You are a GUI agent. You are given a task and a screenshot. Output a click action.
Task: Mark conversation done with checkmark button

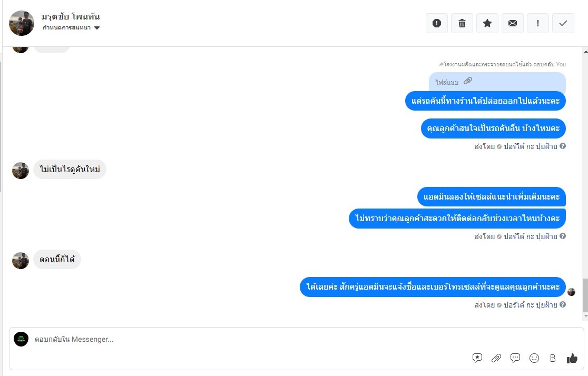(x=563, y=23)
